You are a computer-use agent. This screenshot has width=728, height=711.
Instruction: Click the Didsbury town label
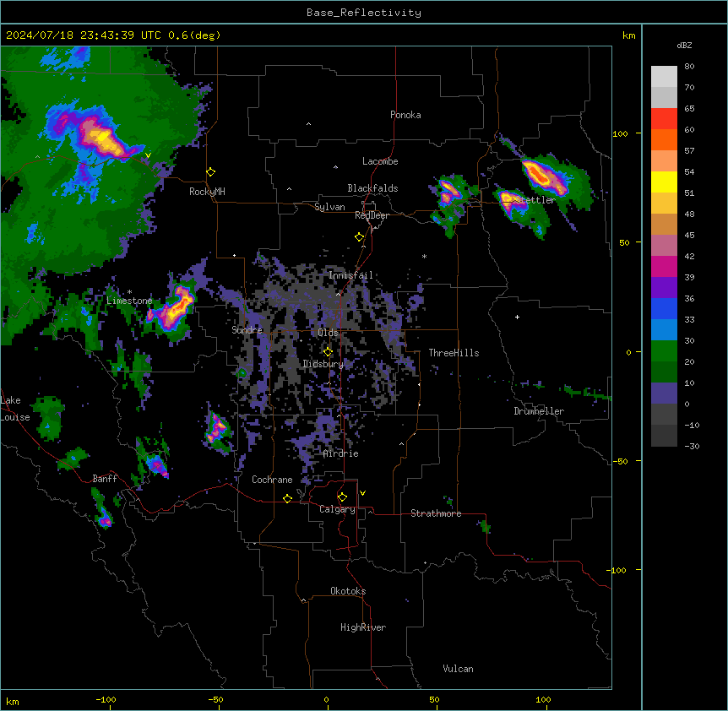pos(323,364)
